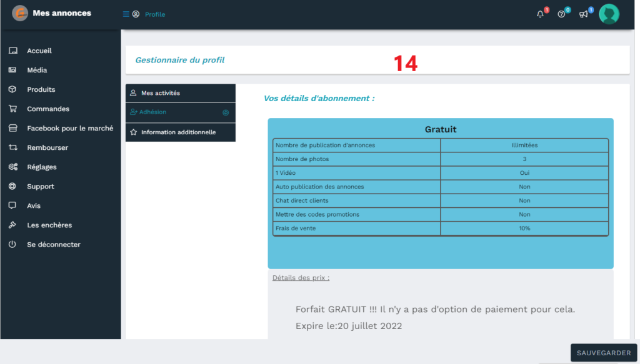Switch to Information additionnelle tab
640x364 pixels.
pos(181,132)
